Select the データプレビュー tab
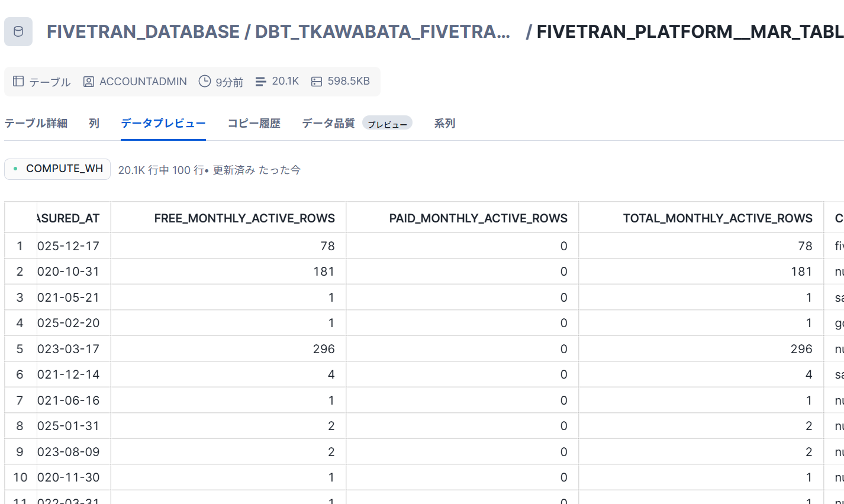Screen dimensions: 844x504 (x=163, y=124)
